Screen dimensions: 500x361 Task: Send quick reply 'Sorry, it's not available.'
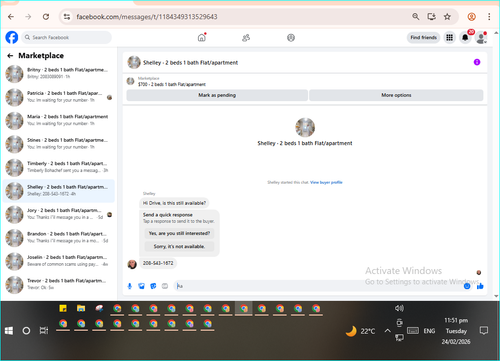pos(179,246)
